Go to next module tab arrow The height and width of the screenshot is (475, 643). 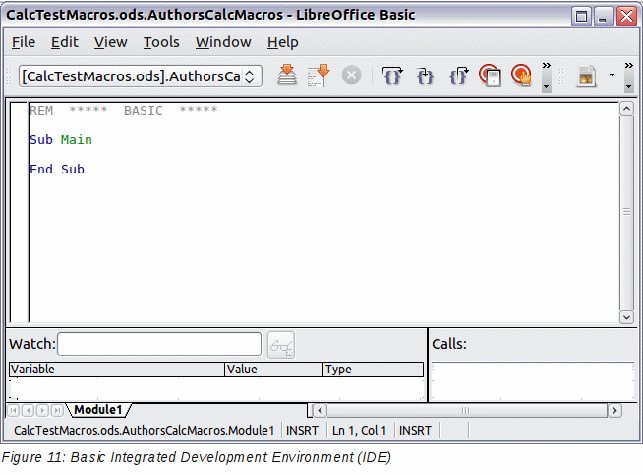coord(42,410)
